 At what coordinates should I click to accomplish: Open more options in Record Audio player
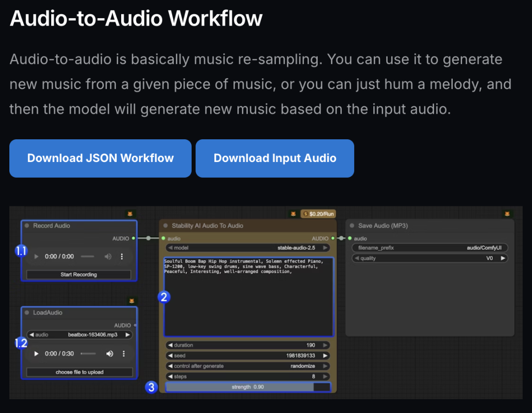coord(122,256)
